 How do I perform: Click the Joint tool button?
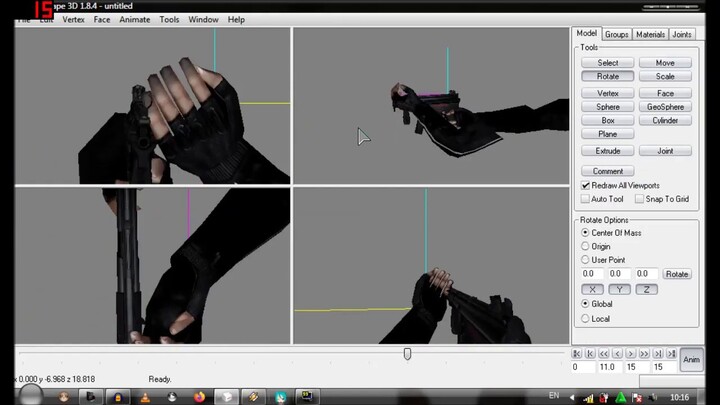665,151
